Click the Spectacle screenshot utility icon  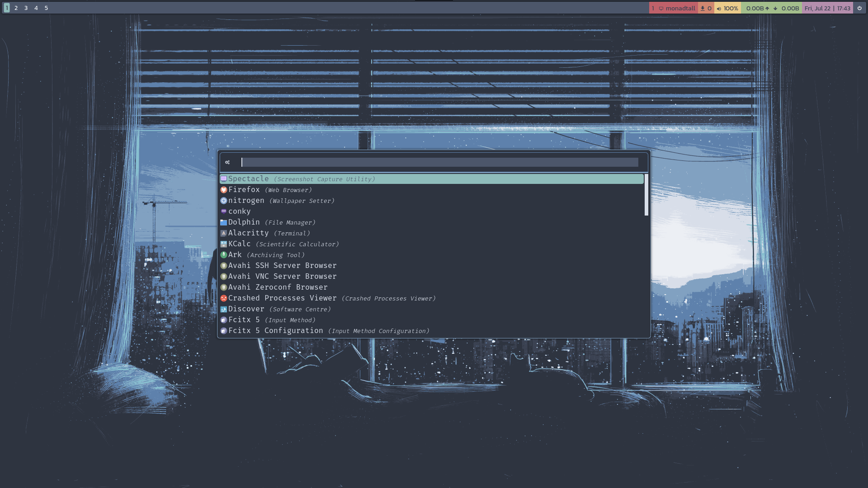[x=223, y=179]
